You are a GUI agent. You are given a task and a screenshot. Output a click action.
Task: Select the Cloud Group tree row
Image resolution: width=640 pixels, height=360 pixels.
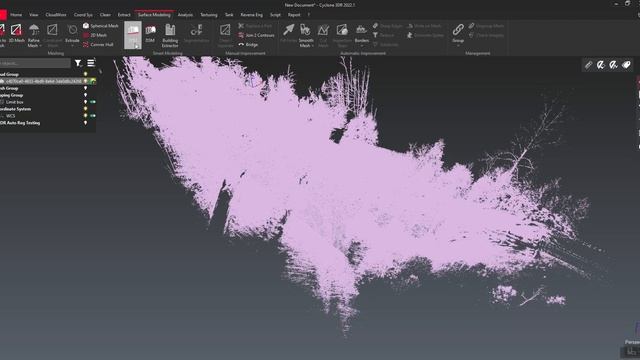coord(47,74)
